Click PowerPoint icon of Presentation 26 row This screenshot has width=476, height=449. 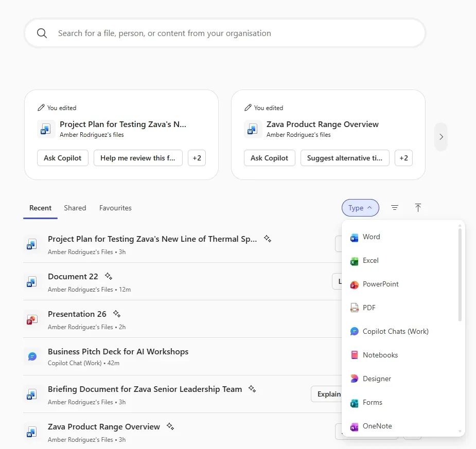31,319
